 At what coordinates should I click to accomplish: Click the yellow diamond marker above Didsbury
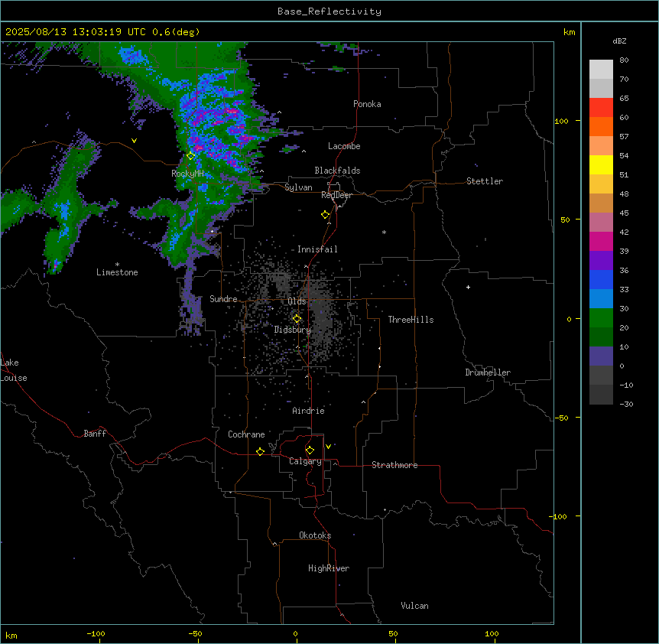click(297, 319)
